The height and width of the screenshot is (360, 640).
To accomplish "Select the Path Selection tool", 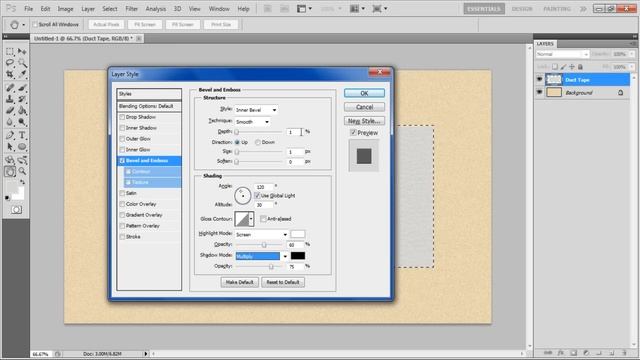I will tap(10, 147).
